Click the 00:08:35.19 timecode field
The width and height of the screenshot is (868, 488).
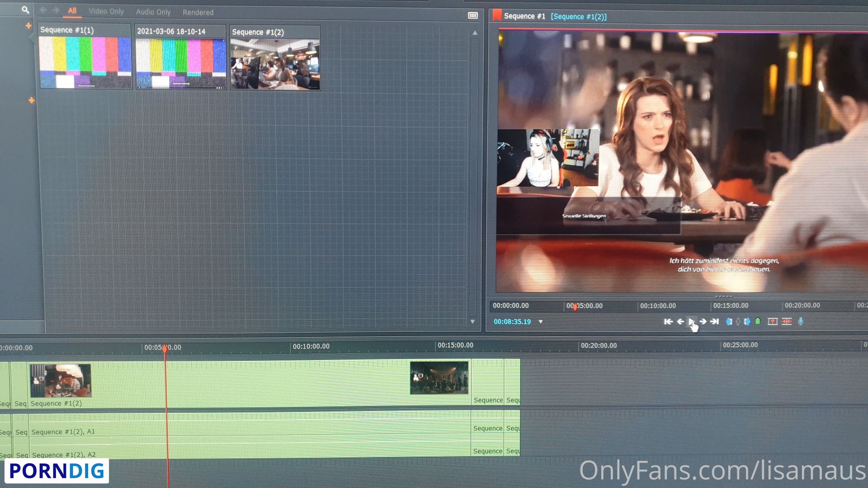(512, 322)
